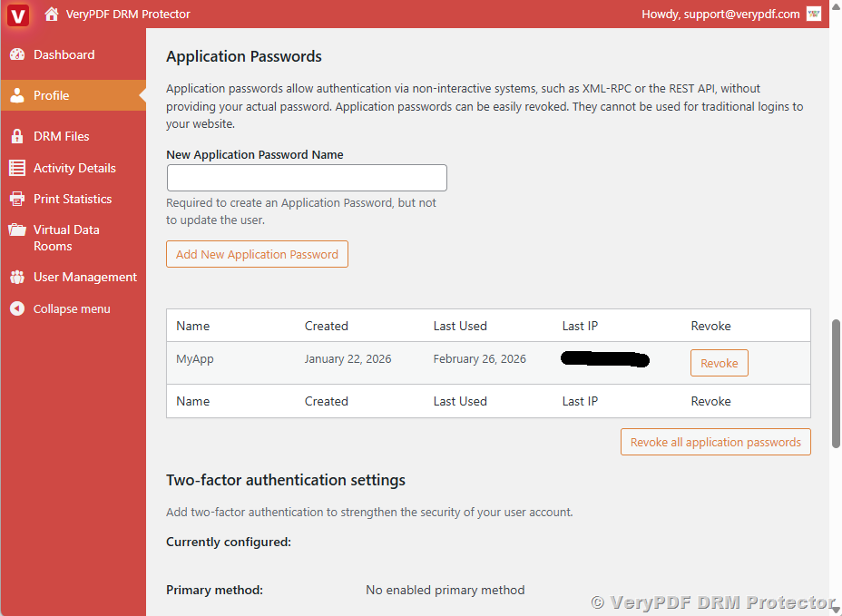
Task: Click the Howdy support@verypdf.com account link
Action: (720, 14)
